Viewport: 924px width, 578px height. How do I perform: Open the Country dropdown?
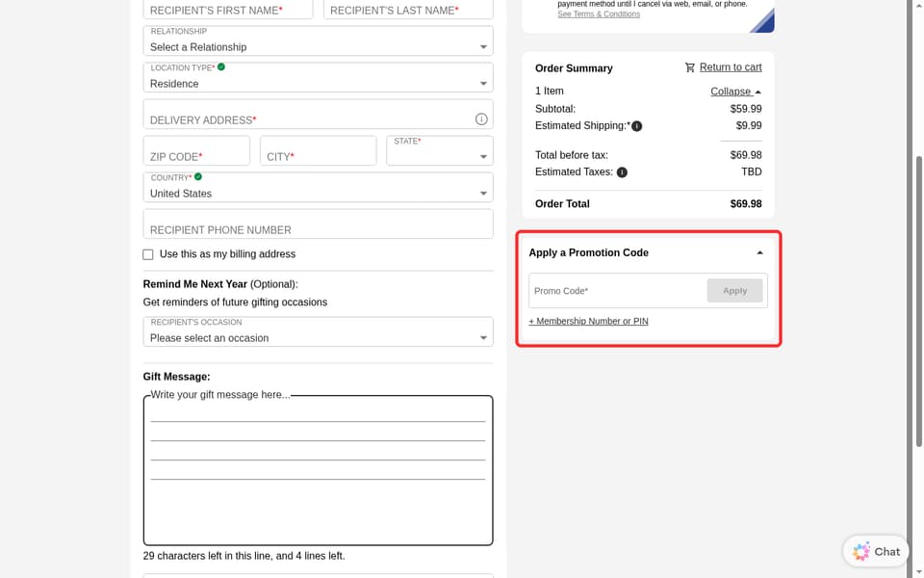[318, 187]
